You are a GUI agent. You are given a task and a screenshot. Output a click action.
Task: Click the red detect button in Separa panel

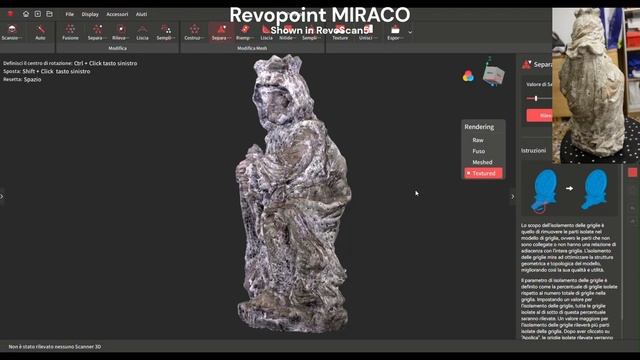[x=539, y=116]
